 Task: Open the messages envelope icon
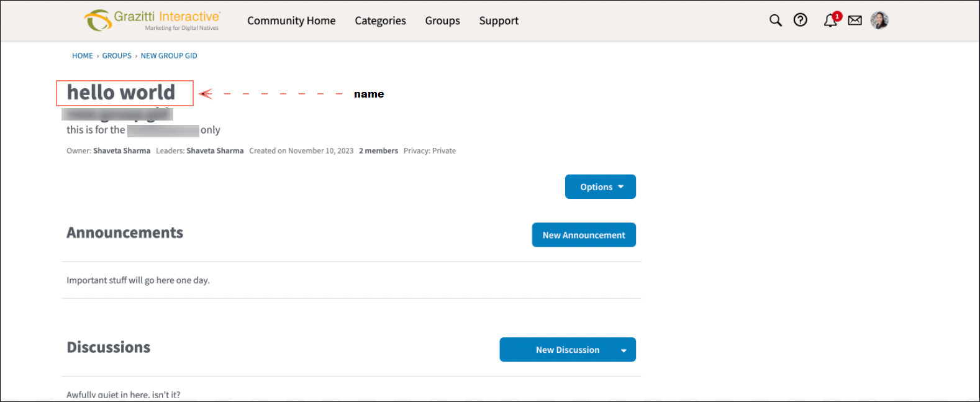(855, 21)
